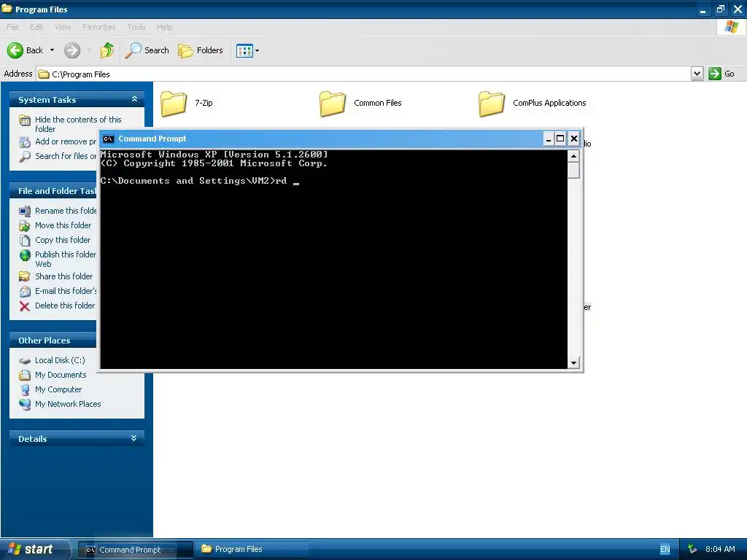Select the ComPlus Applications folder icon

coord(491,104)
